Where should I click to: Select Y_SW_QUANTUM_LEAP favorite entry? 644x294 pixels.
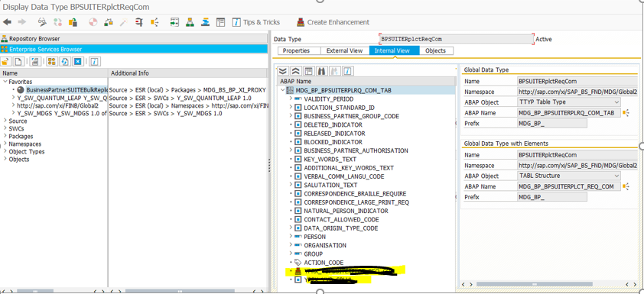[x=62, y=98]
